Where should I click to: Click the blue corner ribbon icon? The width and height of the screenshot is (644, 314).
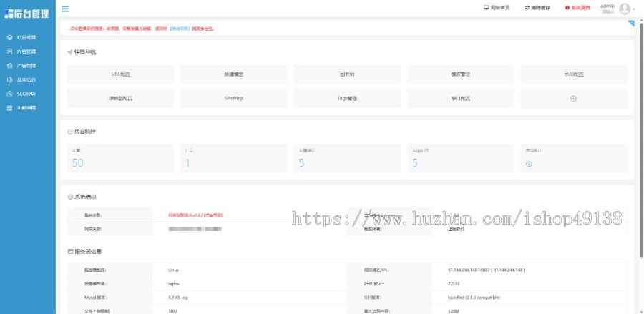coord(631,24)
